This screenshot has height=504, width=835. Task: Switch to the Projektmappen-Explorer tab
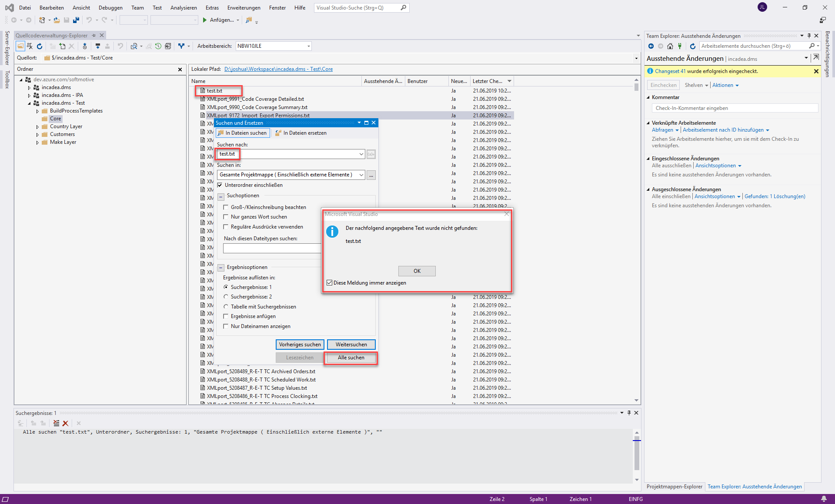[674, 487]
